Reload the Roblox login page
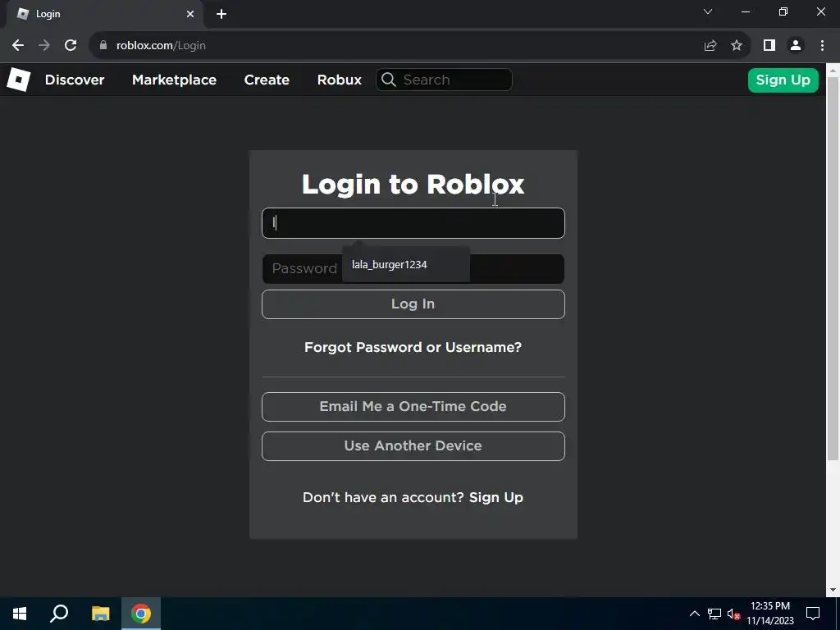 (71, 46)
